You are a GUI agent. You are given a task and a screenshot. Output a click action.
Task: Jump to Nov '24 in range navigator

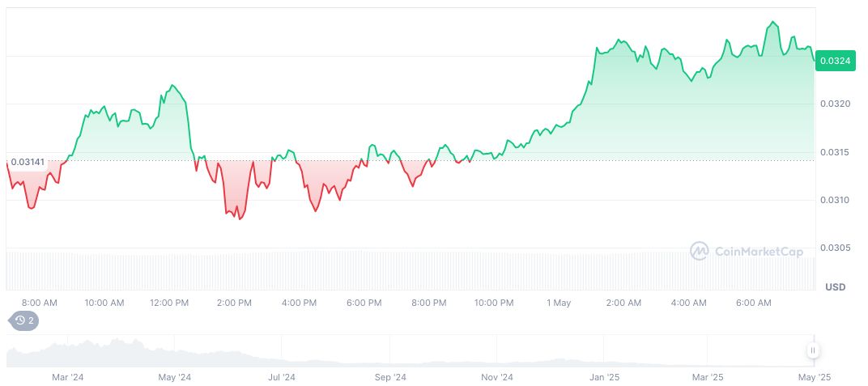coord(496,377)
